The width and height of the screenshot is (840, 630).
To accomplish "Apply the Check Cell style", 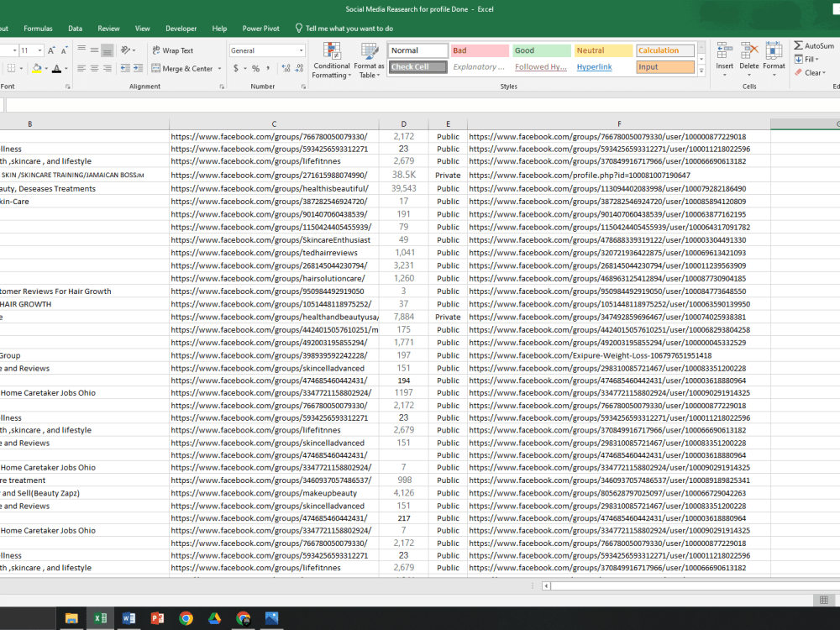I will tap(417, 67).
